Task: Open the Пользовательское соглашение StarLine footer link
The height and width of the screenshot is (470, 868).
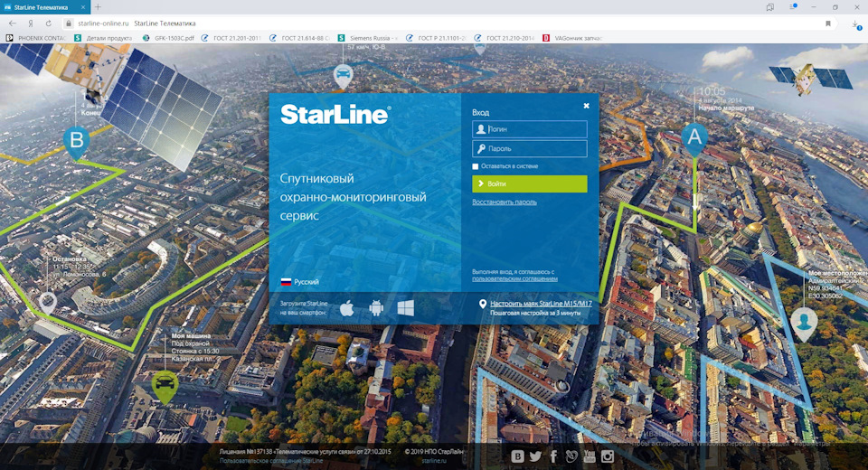Action: click(271, 461)
